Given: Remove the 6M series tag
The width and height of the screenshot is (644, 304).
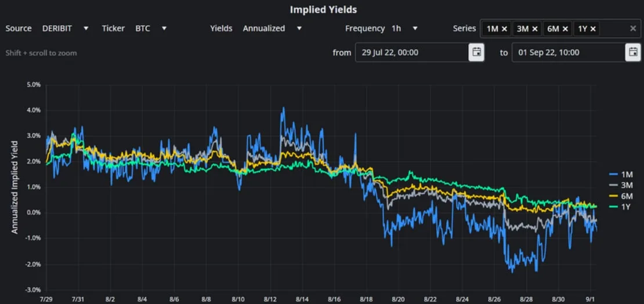Looking at the screenshot, I should 565,29.
